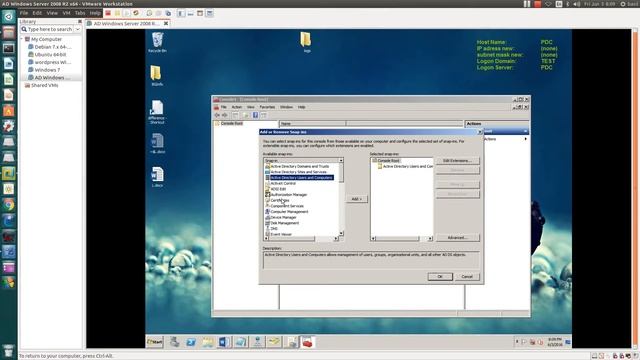
Task: Select Shared VMs in library
Action: click(x=41, y=85)
